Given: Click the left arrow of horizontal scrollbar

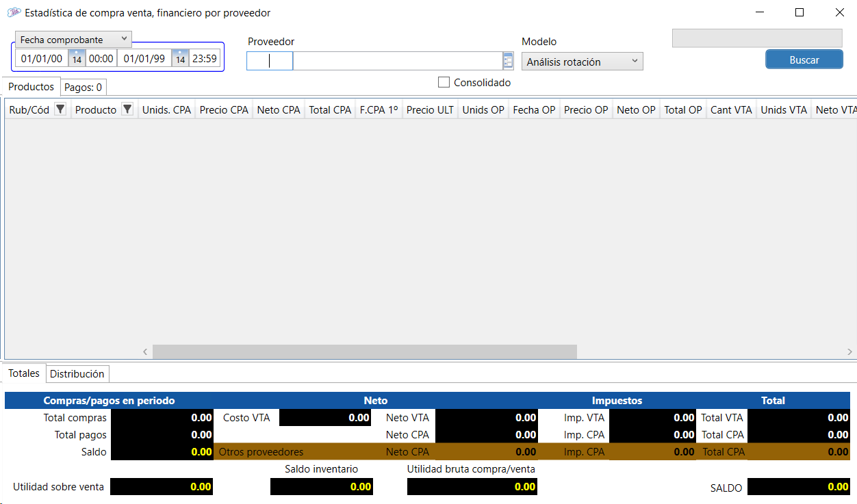Looking at the screenshot, I should pyautogui.click(x=145, y=352).
